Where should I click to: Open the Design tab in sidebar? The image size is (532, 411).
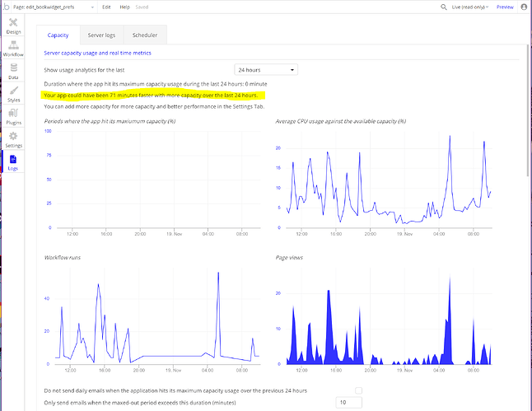(x=13, y=26)
